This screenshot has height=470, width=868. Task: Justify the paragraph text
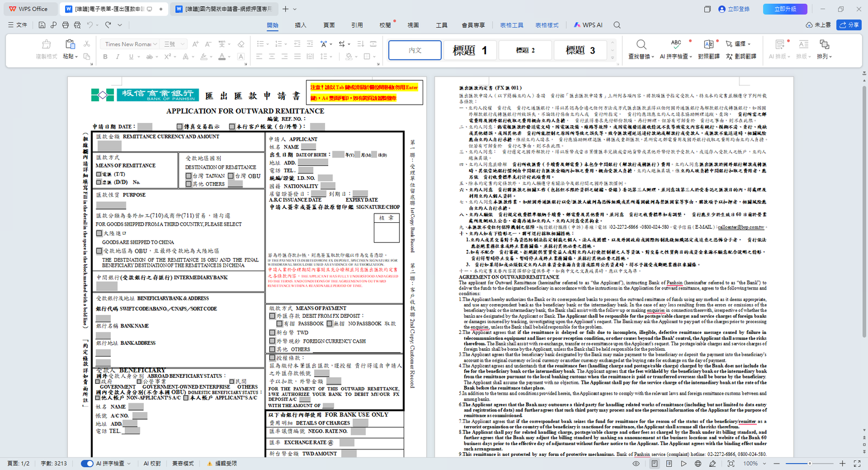click(x=297, y=56)
